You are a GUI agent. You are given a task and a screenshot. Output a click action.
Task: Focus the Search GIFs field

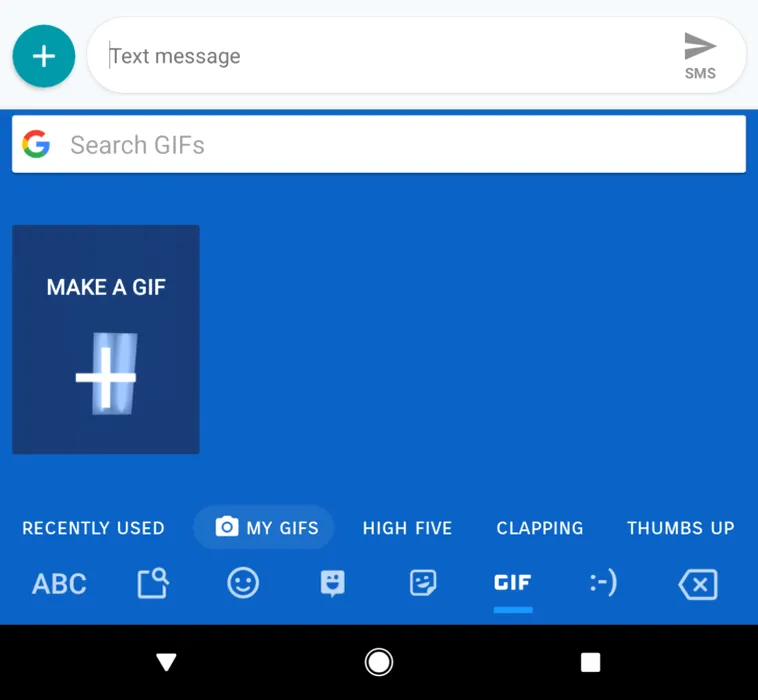click(x=379, y=144)
